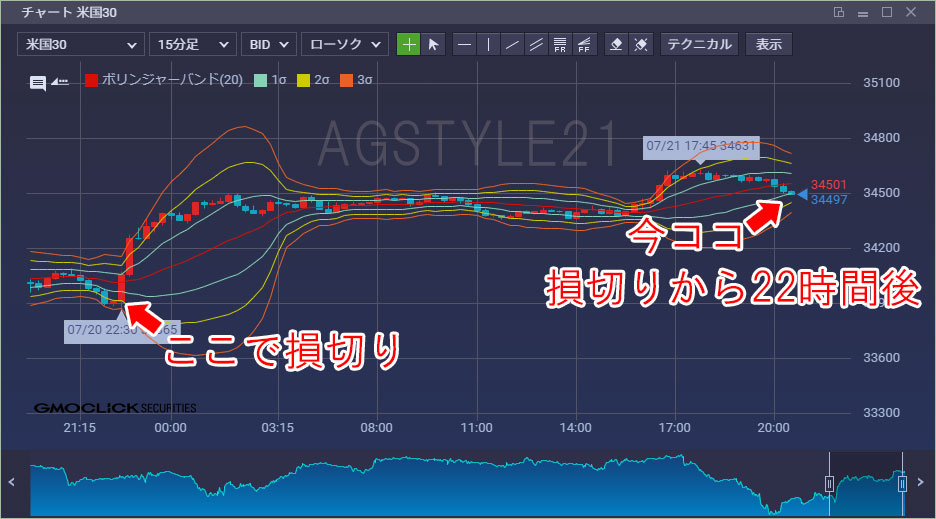Click the 20:00 time axis label
Image resolution: width=936 pixels, height=519 pixels.
pyautogui.click(x=774, y=428)
